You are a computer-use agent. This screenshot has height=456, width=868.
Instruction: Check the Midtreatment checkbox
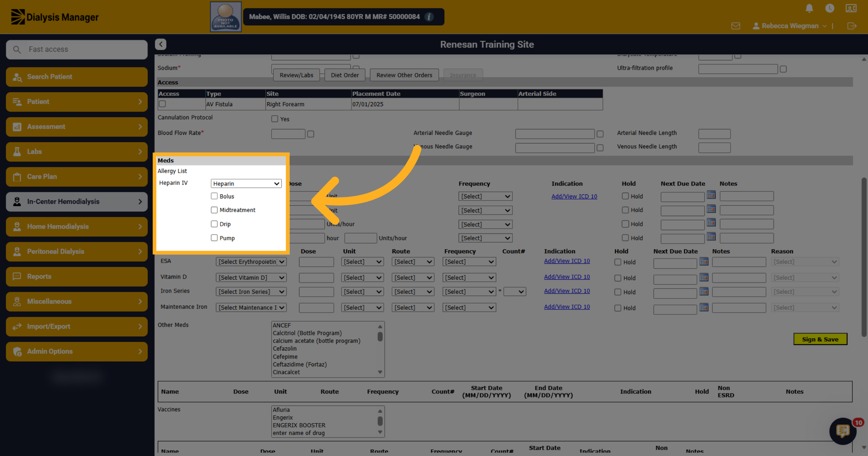(x=214, y=210)
